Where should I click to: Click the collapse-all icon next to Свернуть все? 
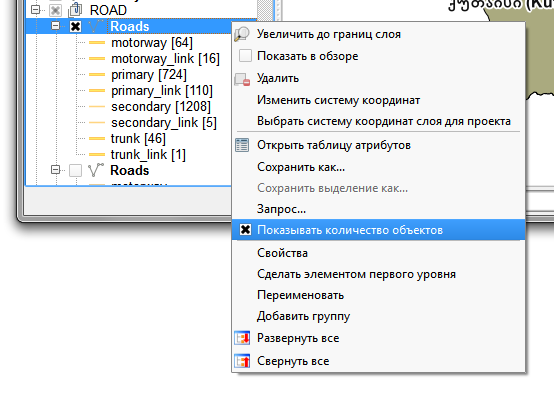(x=242, y=361)
